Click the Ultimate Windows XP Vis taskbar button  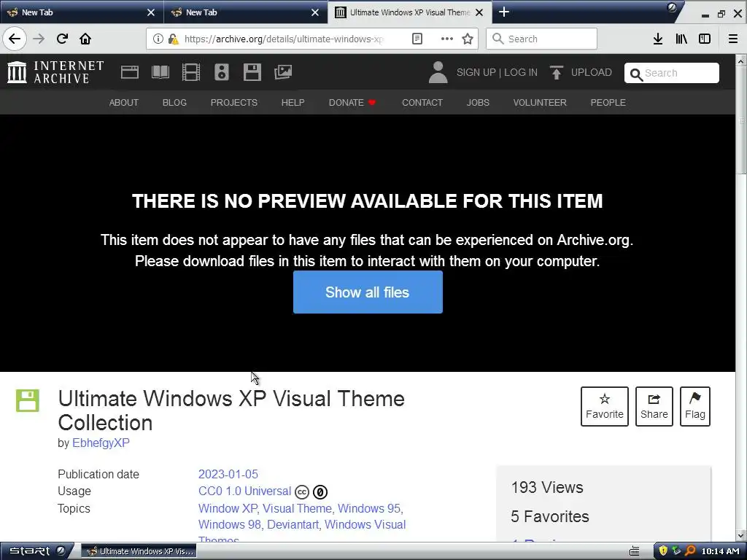tap(139, 551)
